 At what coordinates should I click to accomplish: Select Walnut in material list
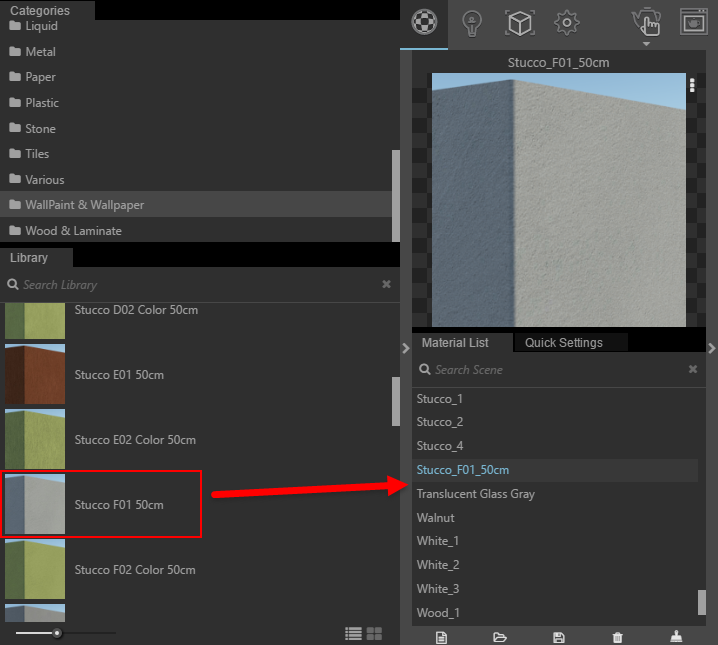pos(555,518)
